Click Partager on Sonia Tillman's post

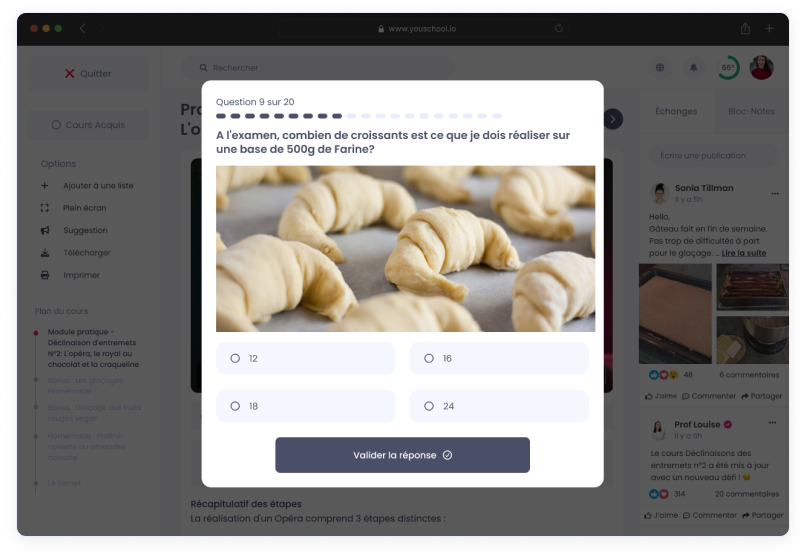click(762, 396)
